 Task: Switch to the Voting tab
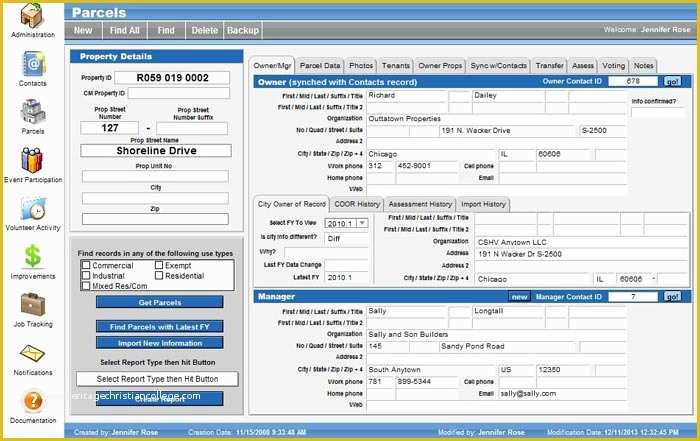613,66
